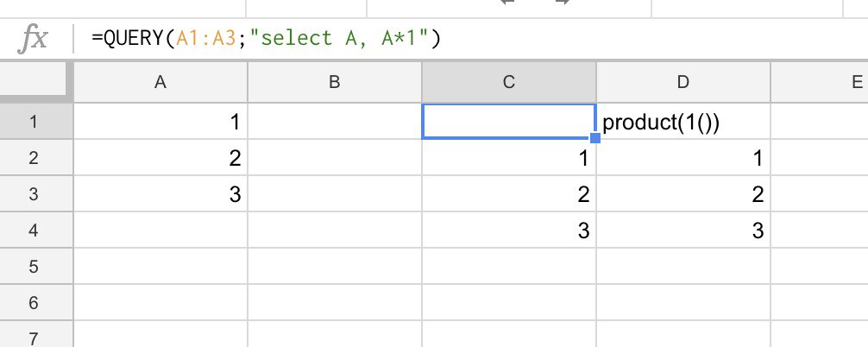Screen dimensions: 868x347
Task: Click the redo arrow at top
Action: pos(562,3)
